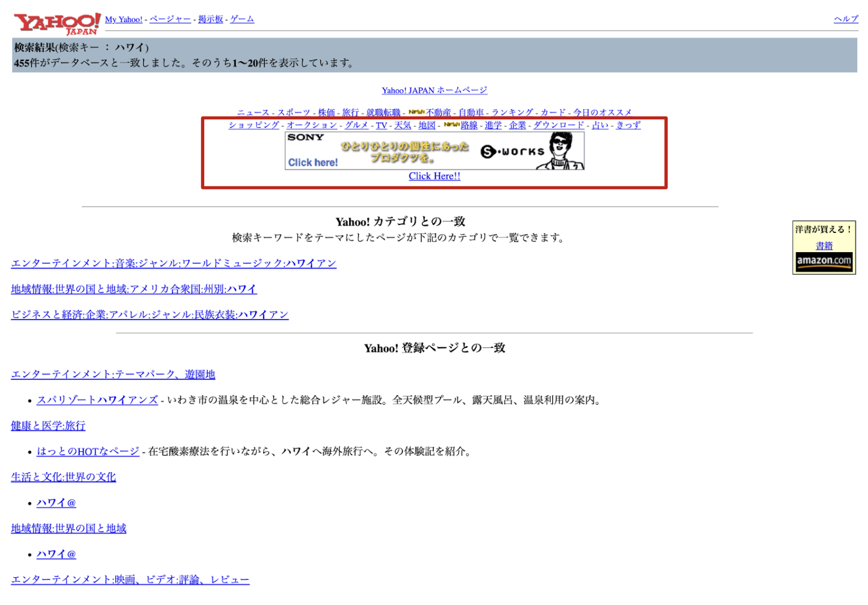The width and height of the screenshot is (868, 605).
Task: Visit the ゲーム header link
Action: click(242, 19)
